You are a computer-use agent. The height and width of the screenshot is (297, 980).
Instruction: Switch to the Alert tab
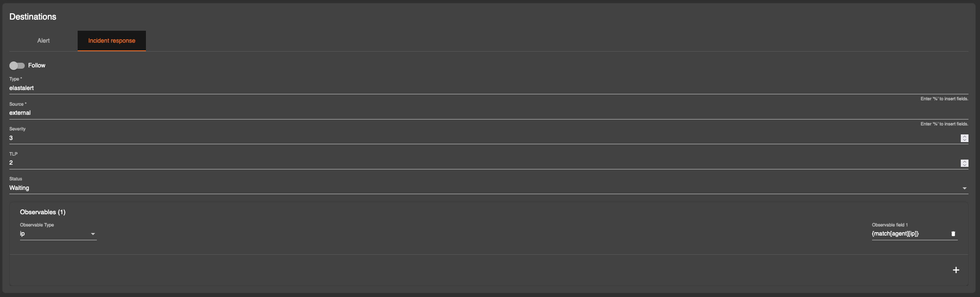(x=43, y=41)
